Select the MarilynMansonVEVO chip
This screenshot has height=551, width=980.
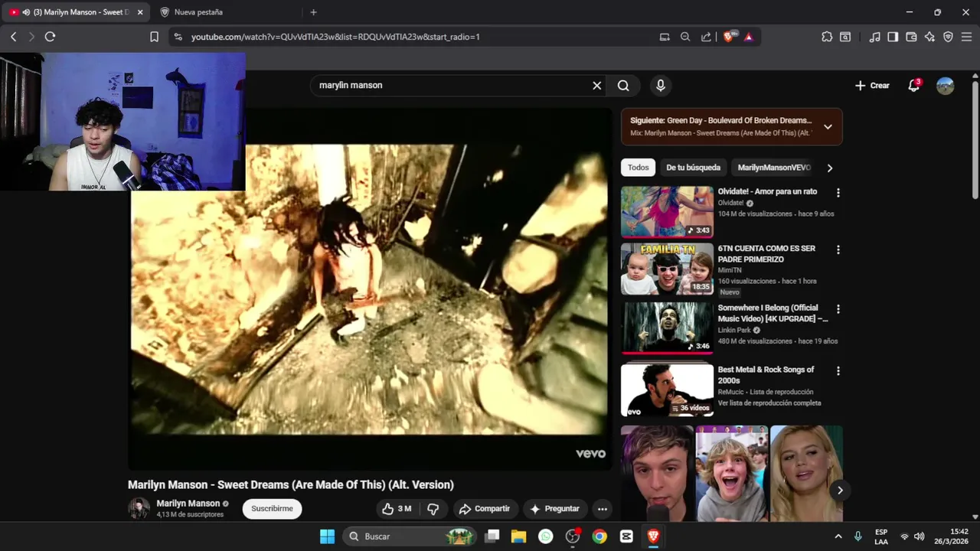point(774,168)
